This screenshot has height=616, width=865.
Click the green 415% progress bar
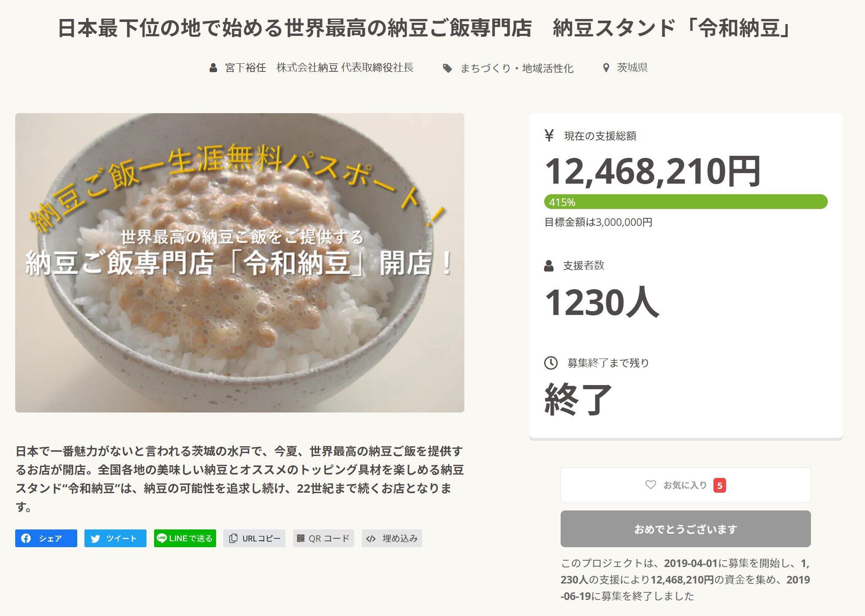[x=685, y=202]
